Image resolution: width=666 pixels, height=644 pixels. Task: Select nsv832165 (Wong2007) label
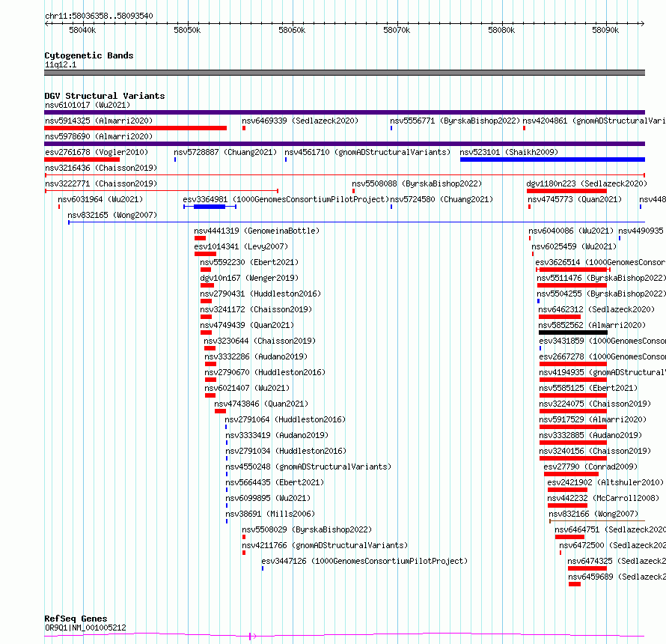pyautogui.click(x=112, y=215)
